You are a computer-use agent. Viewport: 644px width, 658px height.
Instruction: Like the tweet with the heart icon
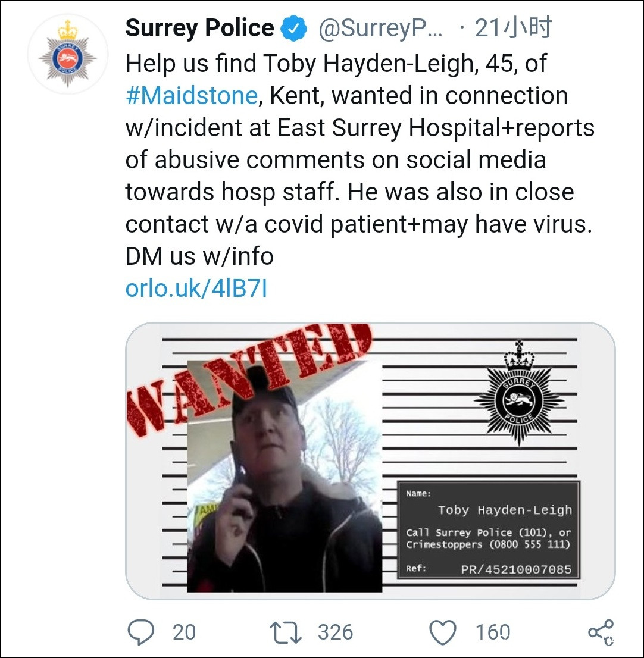(443, 632)
